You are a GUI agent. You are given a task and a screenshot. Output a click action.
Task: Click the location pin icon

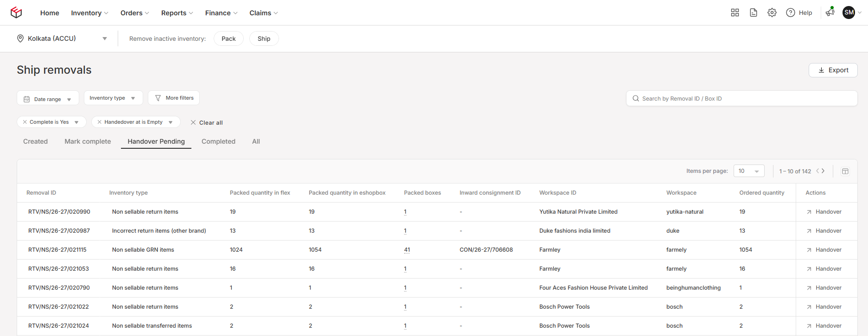tap(20, 38)
